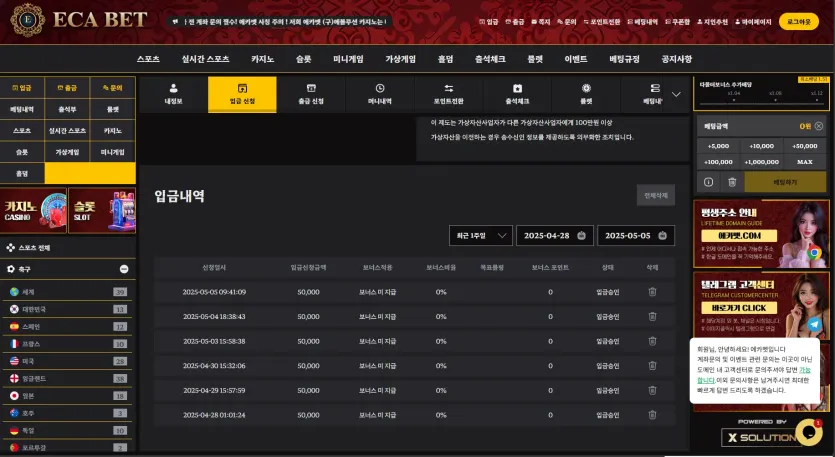The width and height of the screenshot is (835, 457).
Task: Open 베팅규정 in main navigation
Action: [624, 59]
